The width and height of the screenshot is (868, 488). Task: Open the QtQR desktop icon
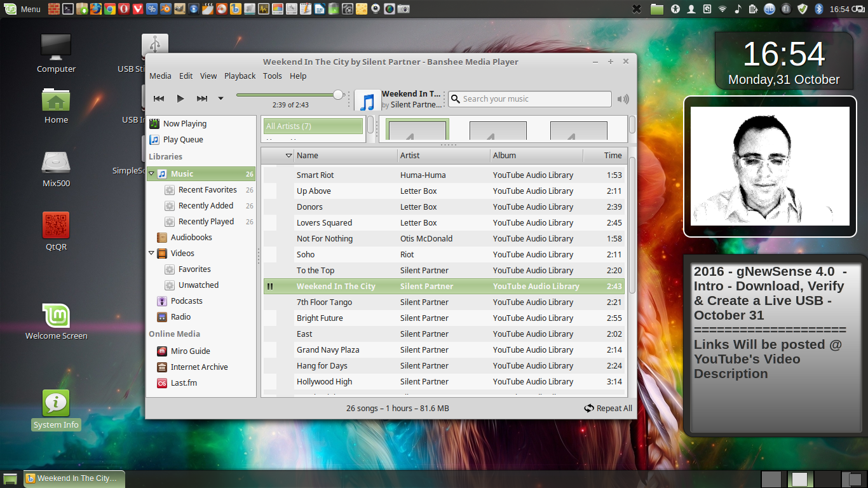56,231
